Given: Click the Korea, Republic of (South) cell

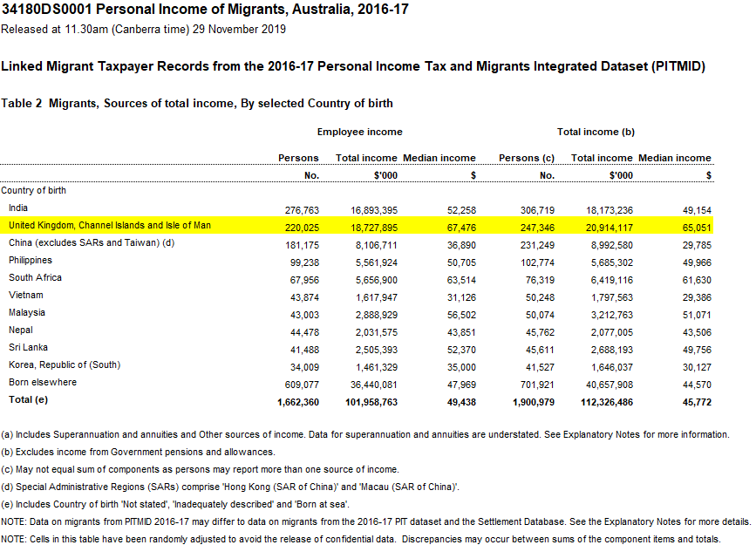Looking at the screenshot, I should 65,364.
